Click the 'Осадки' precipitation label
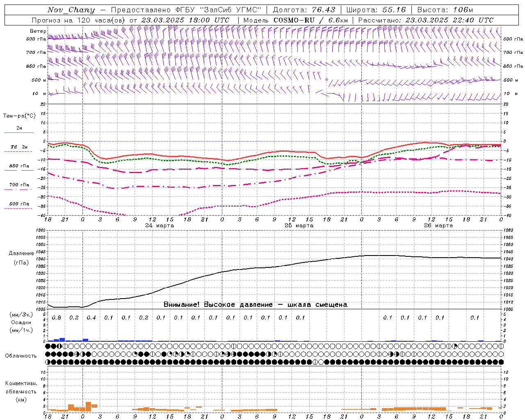The image size is (525, 420). 21,322
